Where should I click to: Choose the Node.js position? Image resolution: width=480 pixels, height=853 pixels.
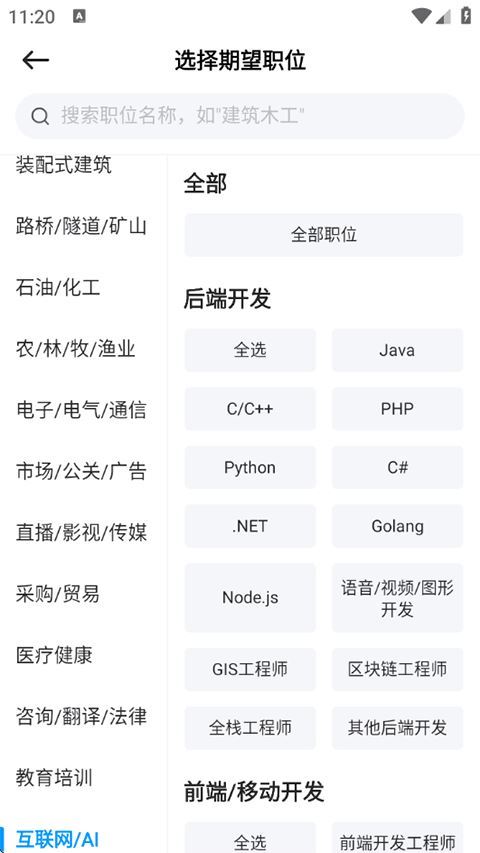click(x=250, y=598)
